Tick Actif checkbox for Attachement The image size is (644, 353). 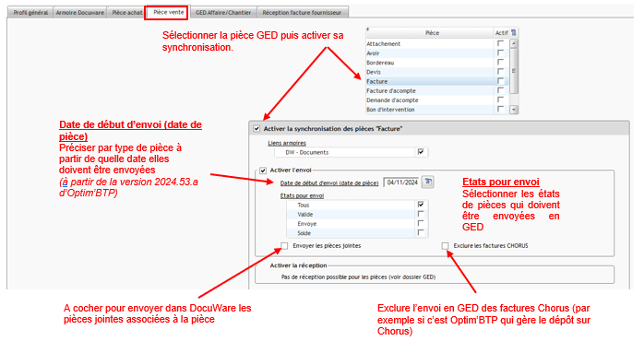tap(500, 43)
